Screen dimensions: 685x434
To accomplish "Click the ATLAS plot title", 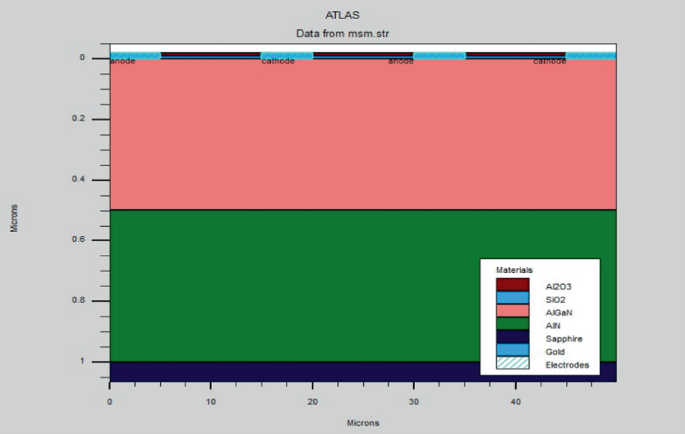I will point(342,15).
